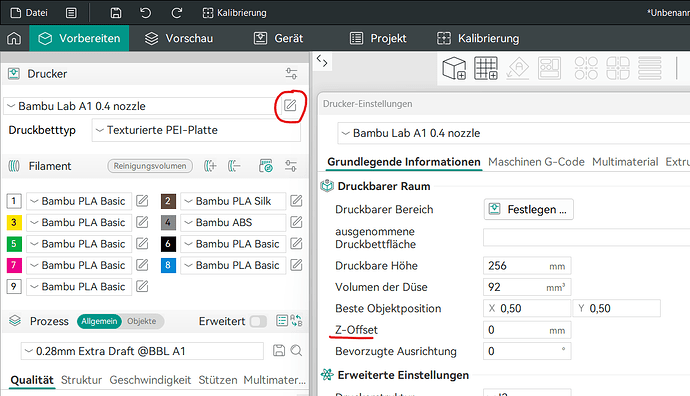Image resolution: width=690 pixels, height=396 pixels.
Task: Select Allgemein process mode
Action: [x=99, y=321]
